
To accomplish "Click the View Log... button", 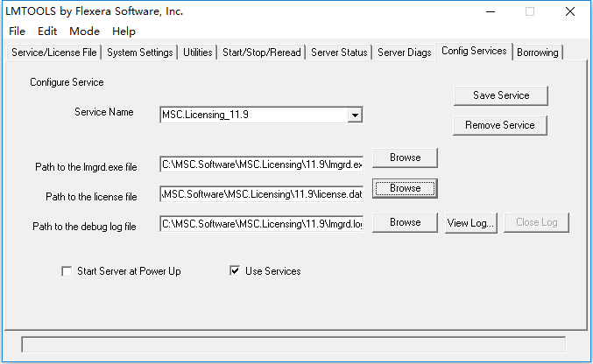I will [471, 223].
